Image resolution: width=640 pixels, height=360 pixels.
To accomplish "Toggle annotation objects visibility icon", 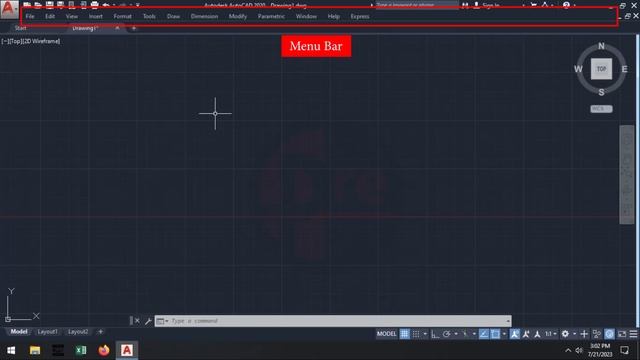I will (x=515, y=334).
